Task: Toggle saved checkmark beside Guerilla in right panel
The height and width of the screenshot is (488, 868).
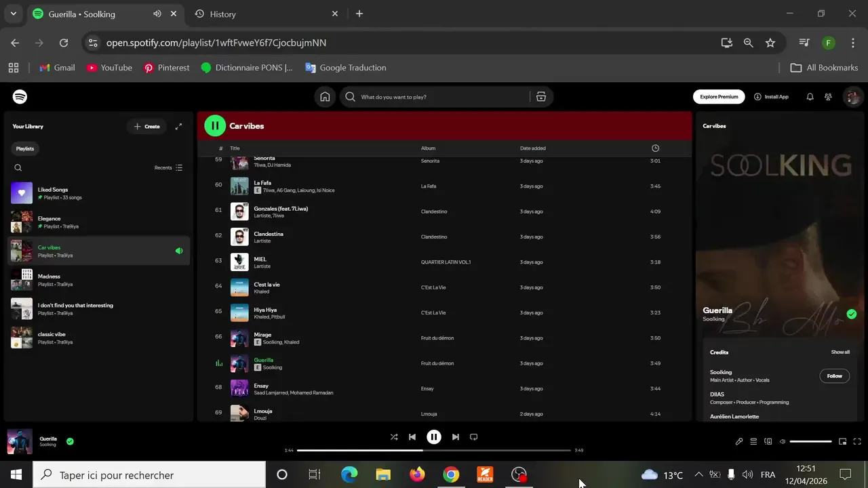Action: coord(852,314)
